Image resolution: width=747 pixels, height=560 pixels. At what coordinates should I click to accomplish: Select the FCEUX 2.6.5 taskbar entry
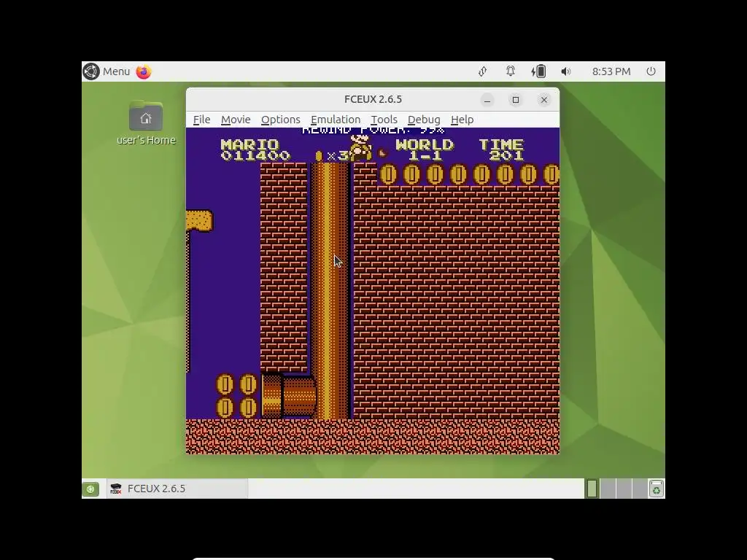[x=177, y=489]
